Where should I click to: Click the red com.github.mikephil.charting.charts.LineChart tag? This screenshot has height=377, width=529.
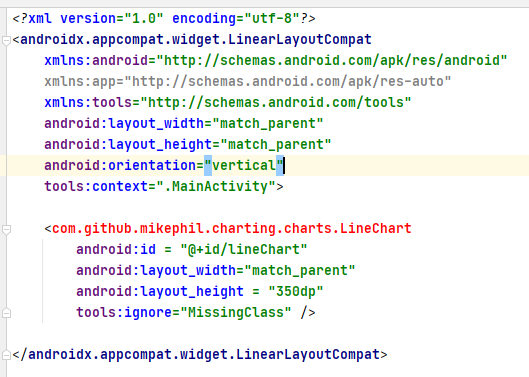(232, 229)
